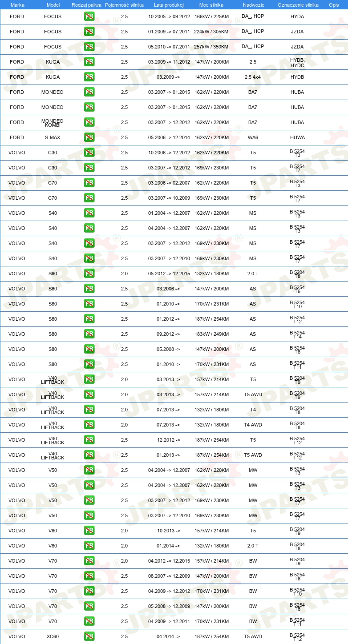Click the production date 01.2004 -> 12.2007

(x=169, y=213)
